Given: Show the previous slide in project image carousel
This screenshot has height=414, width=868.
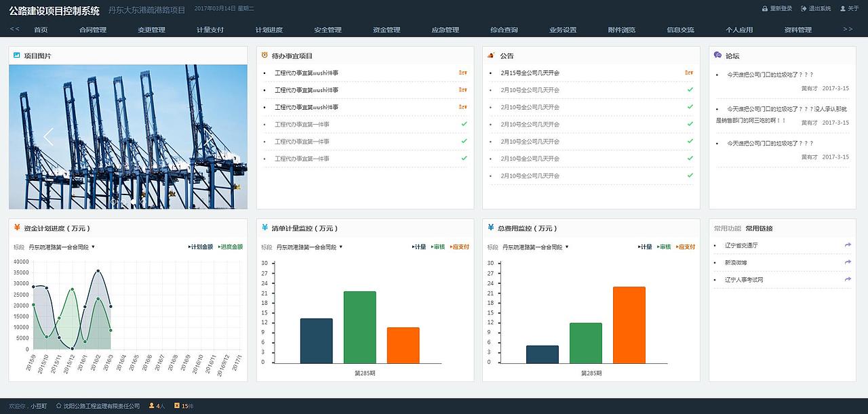Looking at the screenshot, I should (48, 137).
